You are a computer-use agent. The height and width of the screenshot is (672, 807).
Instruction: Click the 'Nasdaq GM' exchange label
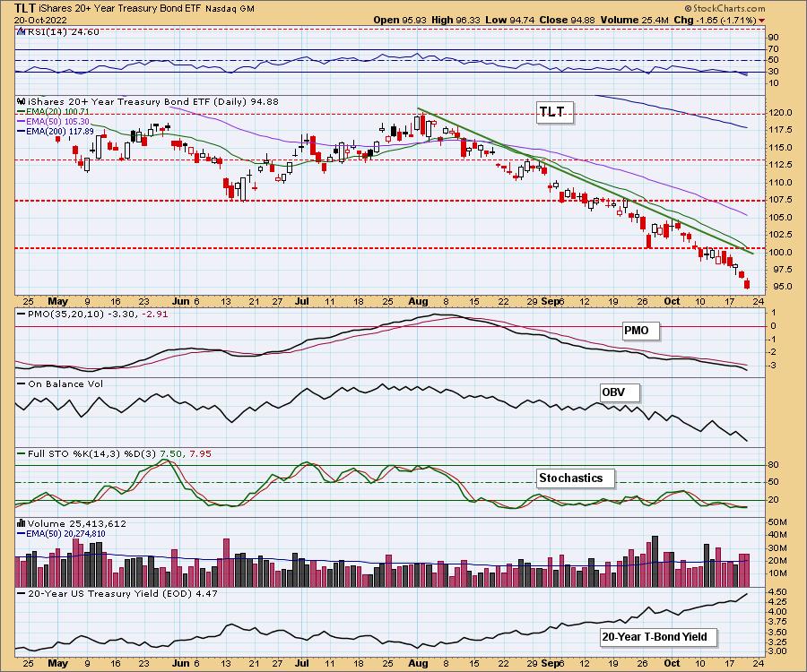pos(230,9)
